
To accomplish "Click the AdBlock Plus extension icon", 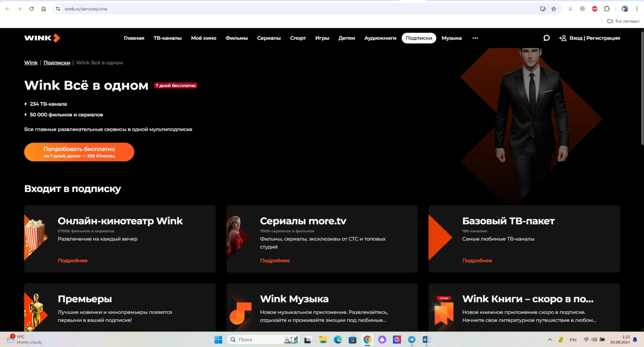I will [594, 9].
